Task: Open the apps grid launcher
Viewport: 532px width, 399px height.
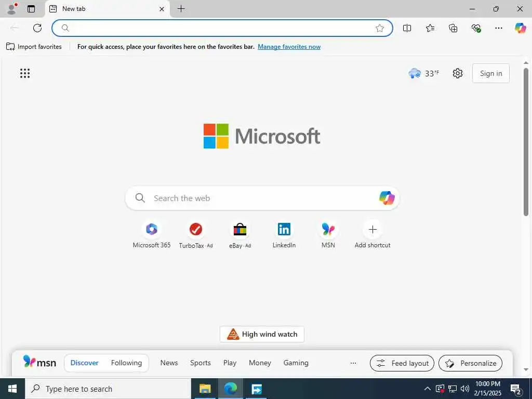Action: [x=25, y=73]
